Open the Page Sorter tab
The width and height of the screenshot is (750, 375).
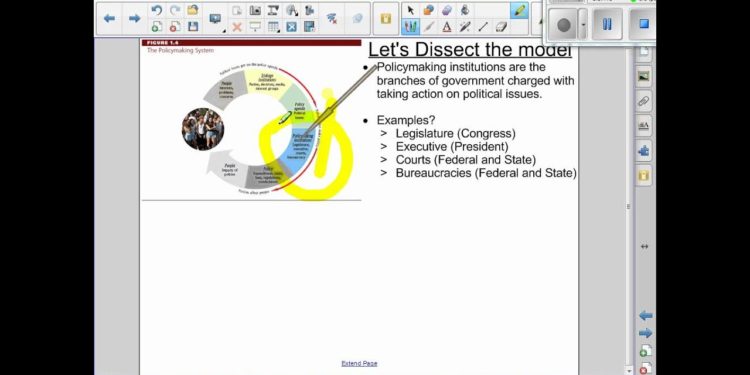[x=644, y=53]
